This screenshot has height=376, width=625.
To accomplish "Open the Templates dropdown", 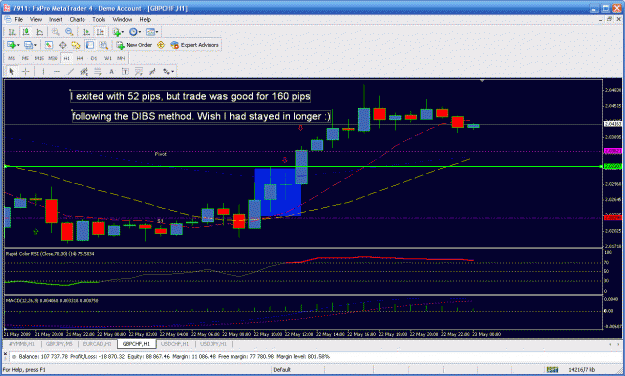I will click(x=151, y=32).
